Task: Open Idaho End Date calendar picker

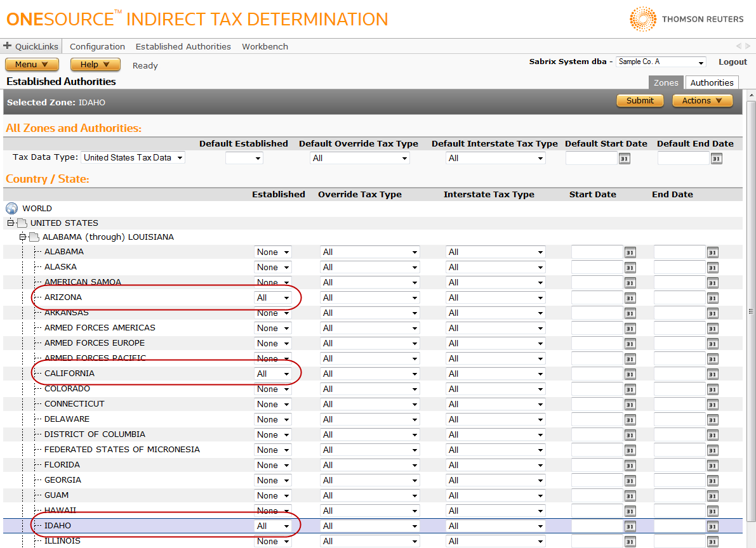Action: pos(713,526)
